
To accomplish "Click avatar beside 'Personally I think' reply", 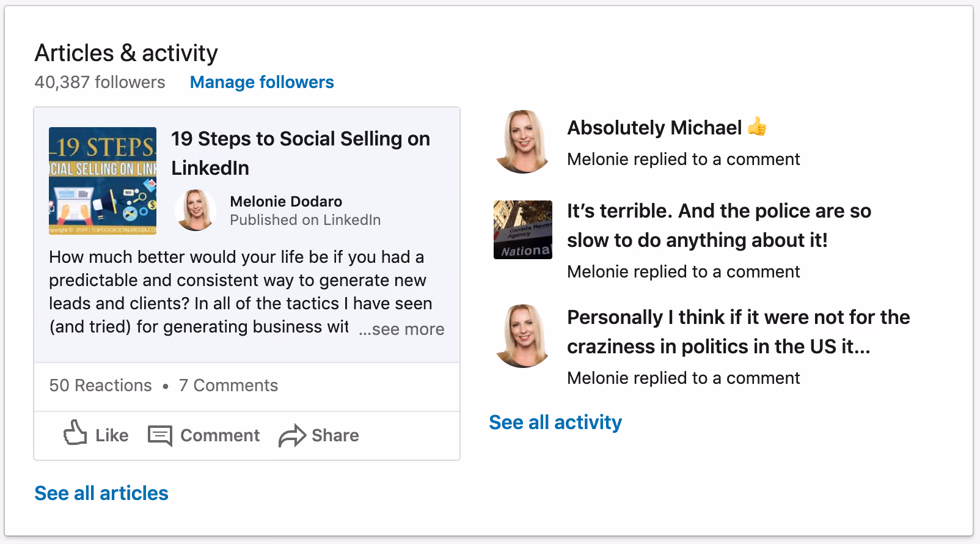I will tap(523, 336).
